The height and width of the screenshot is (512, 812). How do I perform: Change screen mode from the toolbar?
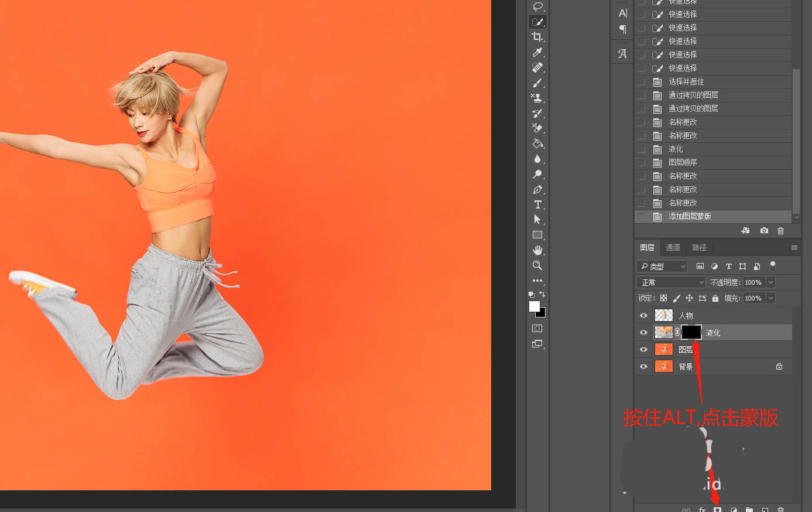(537, 344)
